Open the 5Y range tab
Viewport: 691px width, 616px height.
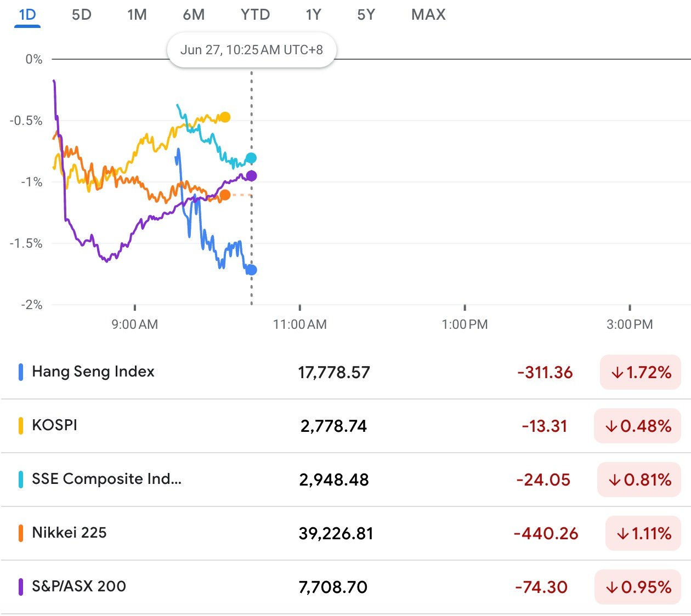coord(366,15)
